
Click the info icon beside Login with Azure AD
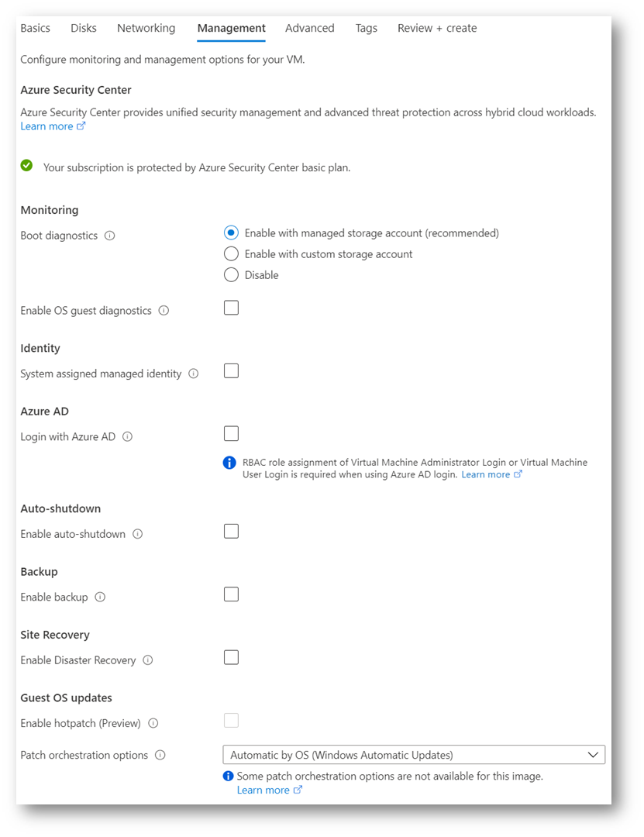tap(128, 436)
